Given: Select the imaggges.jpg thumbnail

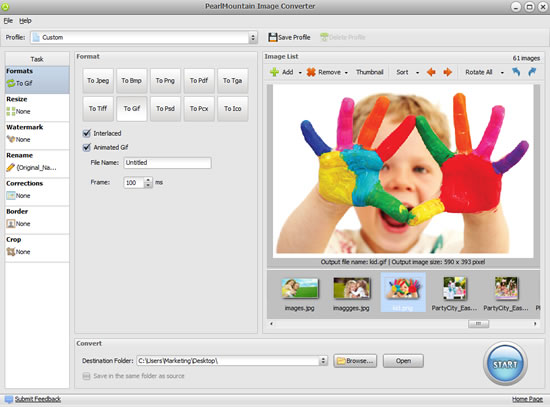Looking at the screenshot, I should tap(351, 293).
